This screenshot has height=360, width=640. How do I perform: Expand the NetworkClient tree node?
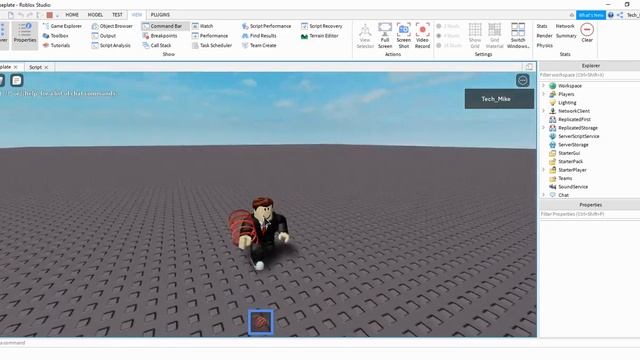(543, 111)
